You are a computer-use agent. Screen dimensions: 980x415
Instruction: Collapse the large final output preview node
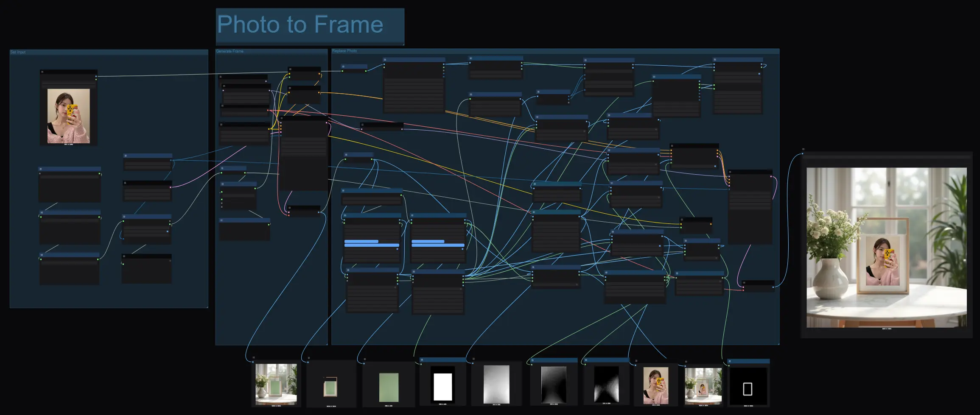click(803, 149)
